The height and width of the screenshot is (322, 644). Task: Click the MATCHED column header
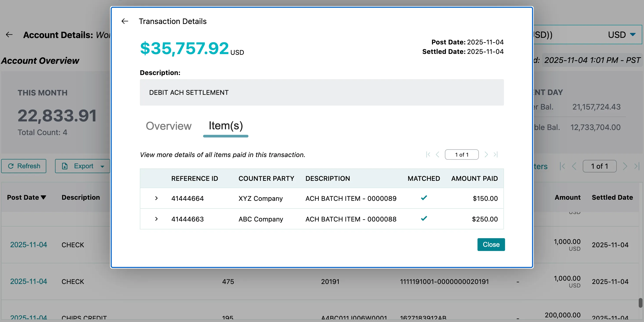point(424,178)
